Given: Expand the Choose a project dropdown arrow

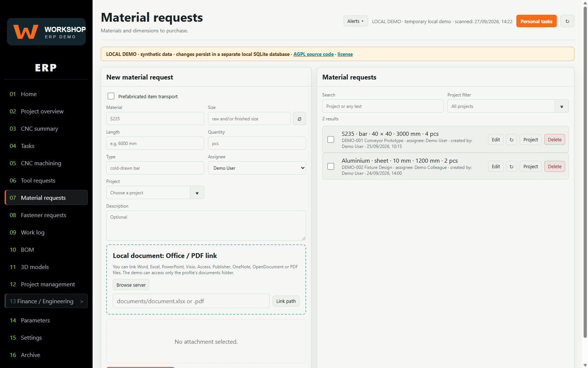Looking at the screenshot, I should click(x=197, y=192).
